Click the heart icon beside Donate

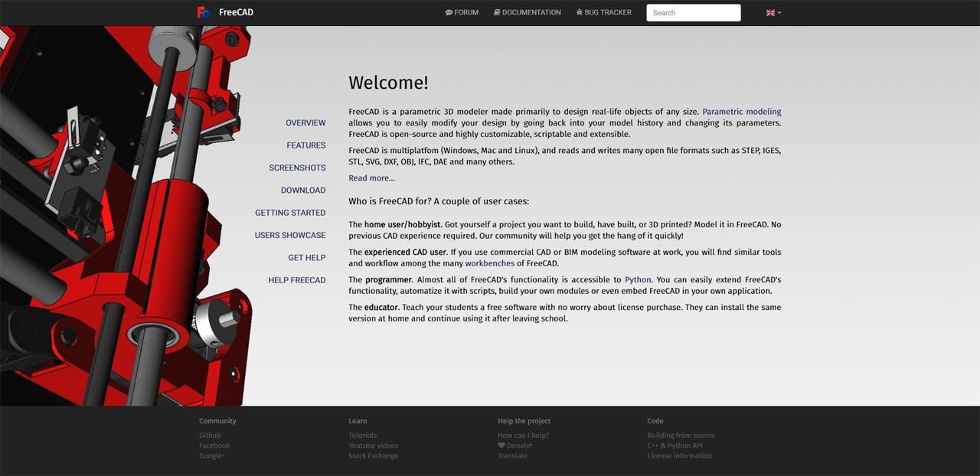coord(501,445)
